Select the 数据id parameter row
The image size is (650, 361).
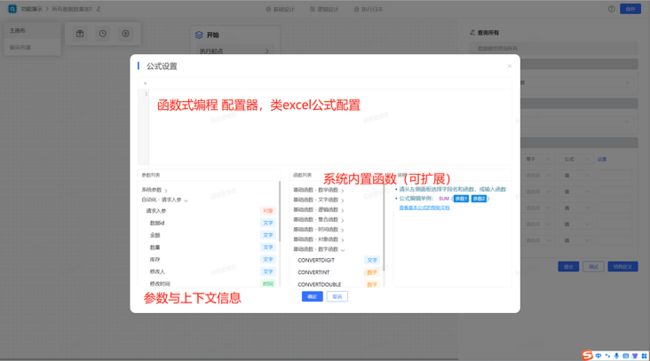209,223
